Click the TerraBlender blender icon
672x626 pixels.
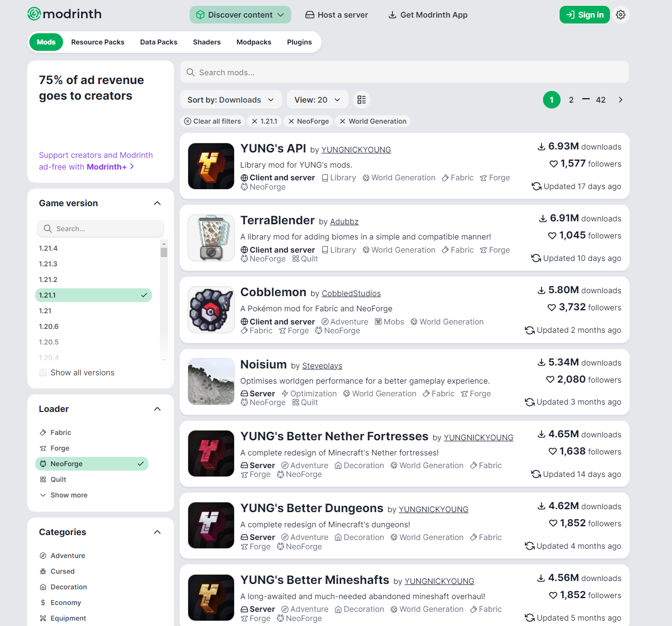tap(211, 238)
